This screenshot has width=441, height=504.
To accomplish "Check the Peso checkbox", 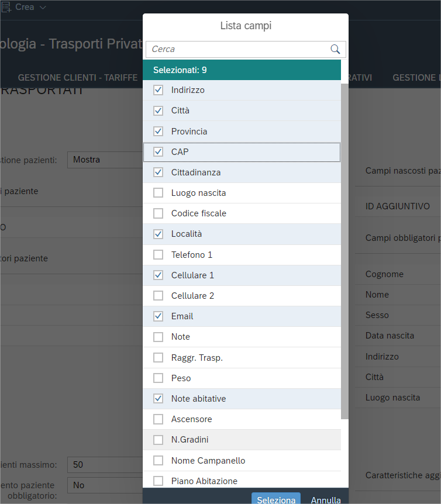I will coord(158,378).
